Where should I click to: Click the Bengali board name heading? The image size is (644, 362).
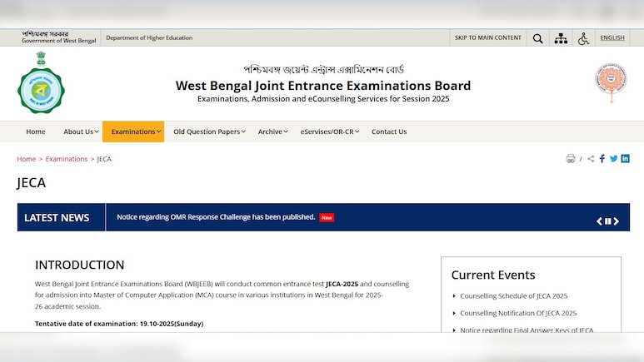pyautogui.click(x=323, y=69)
